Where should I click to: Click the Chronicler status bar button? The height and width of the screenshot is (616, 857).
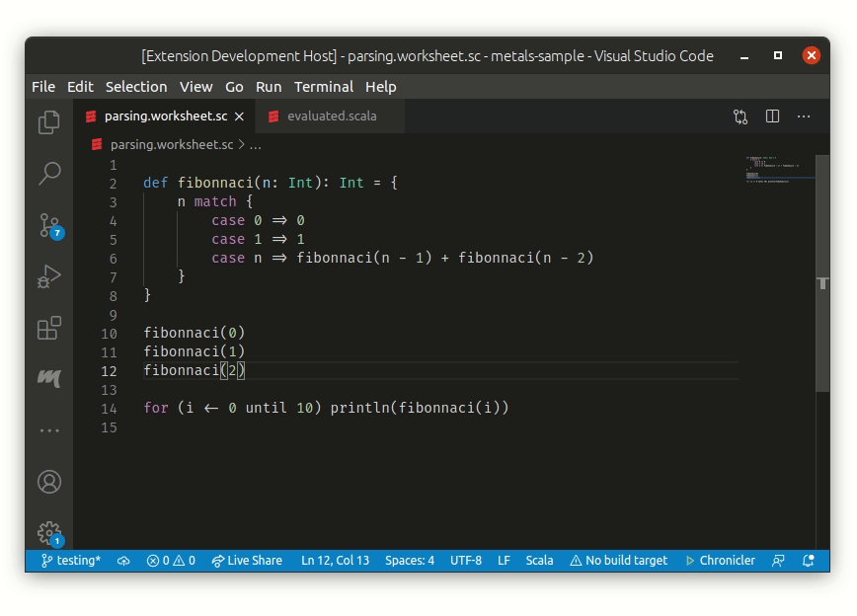pos(720,560)
